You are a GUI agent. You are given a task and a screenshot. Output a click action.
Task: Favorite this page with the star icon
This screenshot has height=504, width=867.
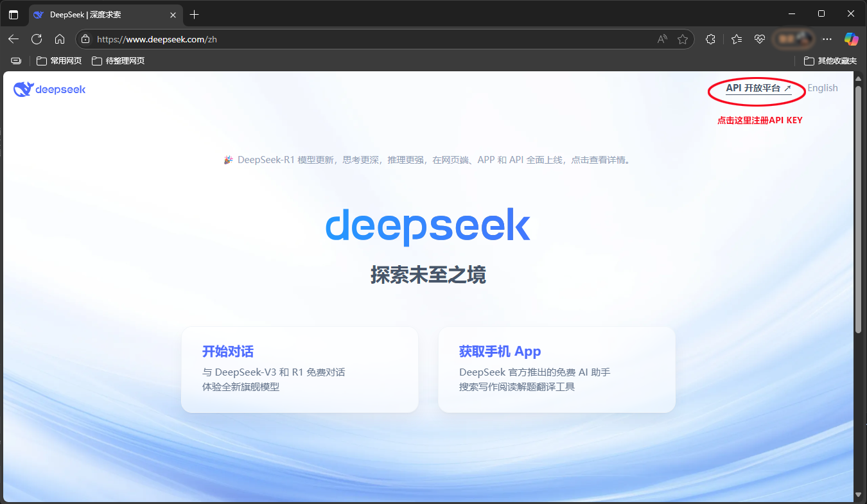coord(683,39)
